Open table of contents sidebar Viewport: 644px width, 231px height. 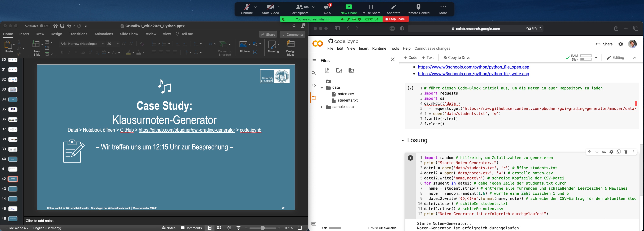pyautogui.click(x=314, y=61)
